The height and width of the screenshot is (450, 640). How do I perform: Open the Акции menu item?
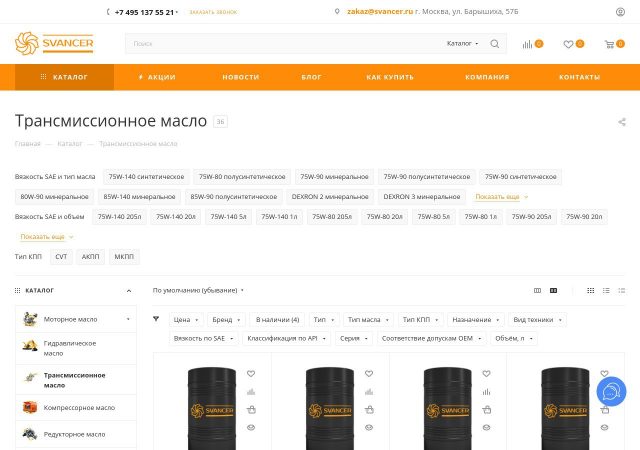(157, 77)
